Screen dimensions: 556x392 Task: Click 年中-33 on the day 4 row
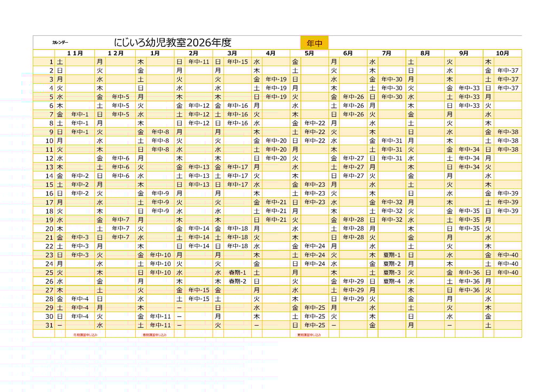469,88
